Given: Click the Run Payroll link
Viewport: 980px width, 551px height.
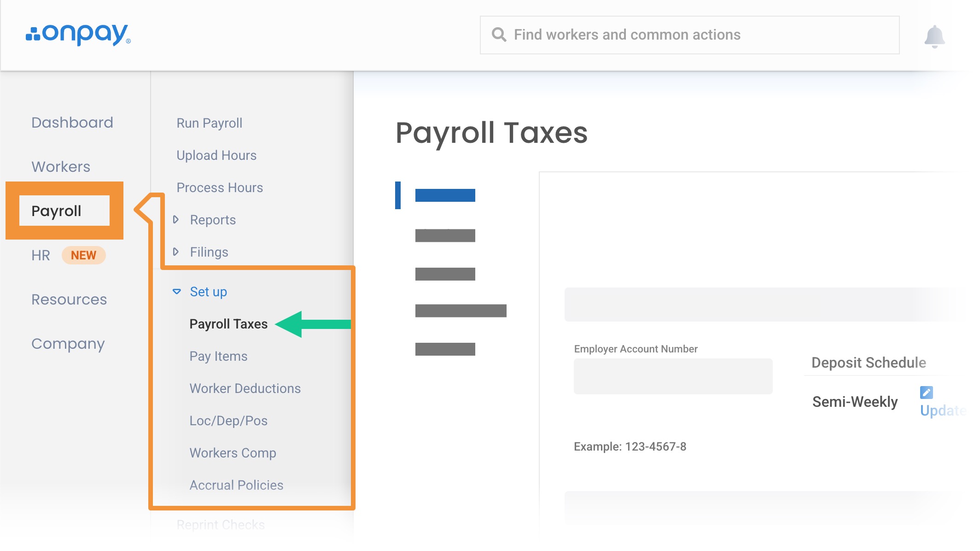Looking at the screenshot, I should [210, 123].
